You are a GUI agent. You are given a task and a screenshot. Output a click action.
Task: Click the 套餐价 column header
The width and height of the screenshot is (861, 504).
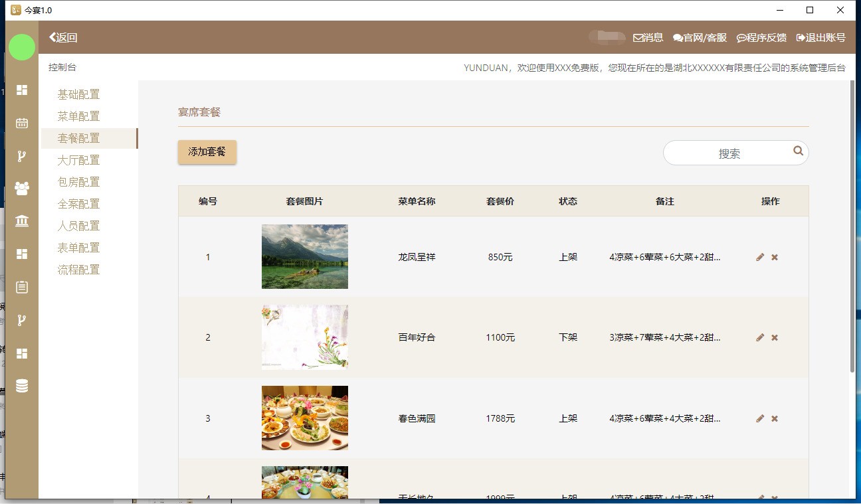[x=500, y=201]
